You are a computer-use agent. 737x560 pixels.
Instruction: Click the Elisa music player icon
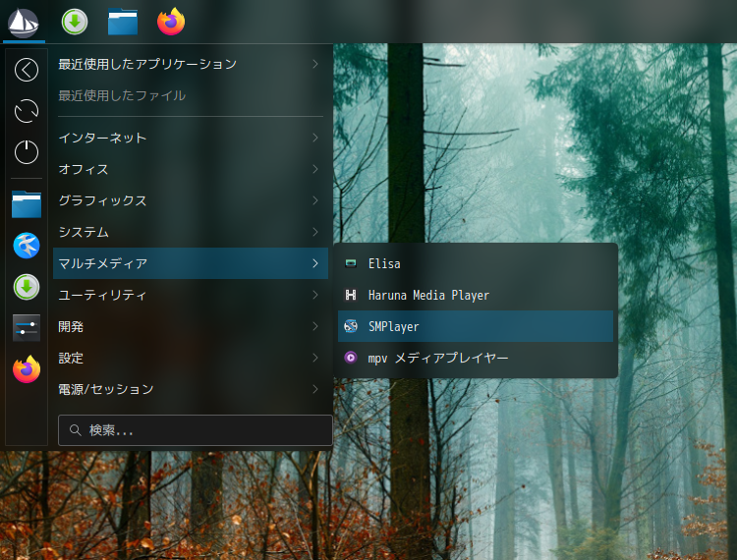click(x=351, y=263)
